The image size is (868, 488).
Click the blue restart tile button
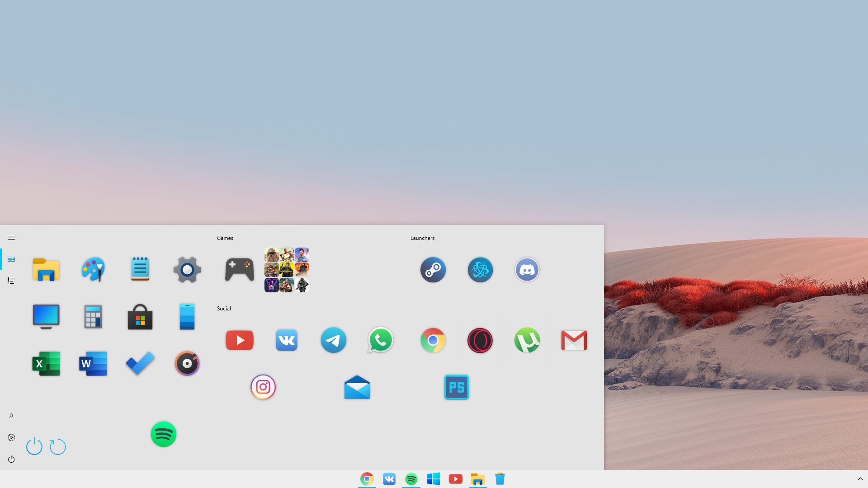(57, 447)
